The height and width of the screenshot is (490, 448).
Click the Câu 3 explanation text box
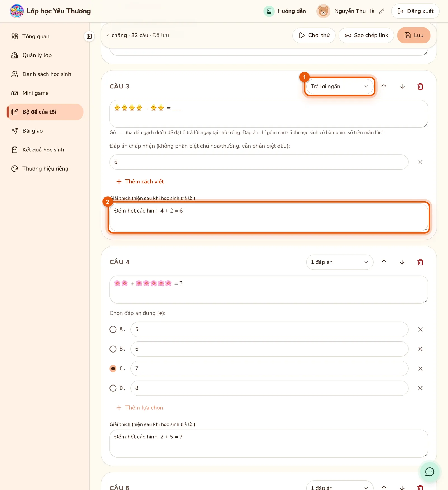[x=269, y=217]
